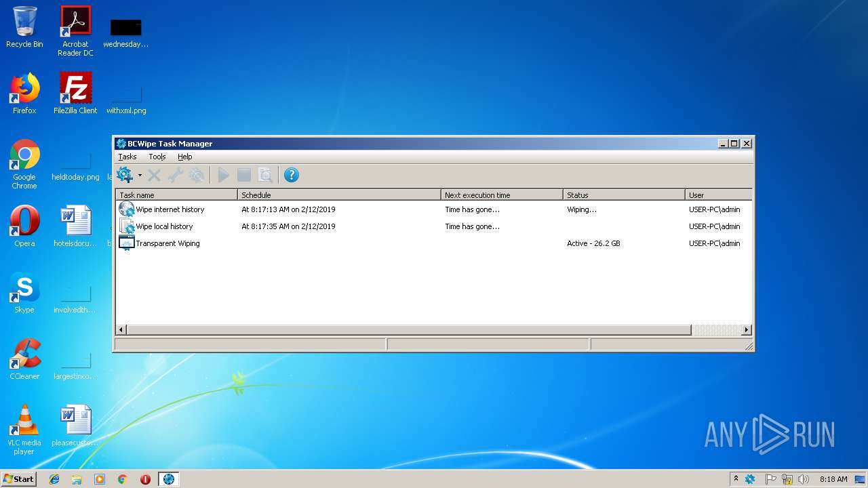The image size is (868, 488).
Task: Show hidden tray icons arrow
Action: pyautogui.click(x=736, y=479)
